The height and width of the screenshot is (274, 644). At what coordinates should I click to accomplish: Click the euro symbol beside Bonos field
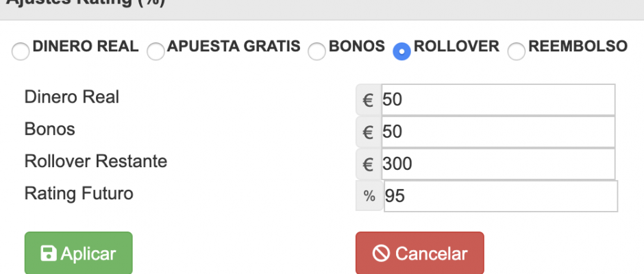pos(369,132)
